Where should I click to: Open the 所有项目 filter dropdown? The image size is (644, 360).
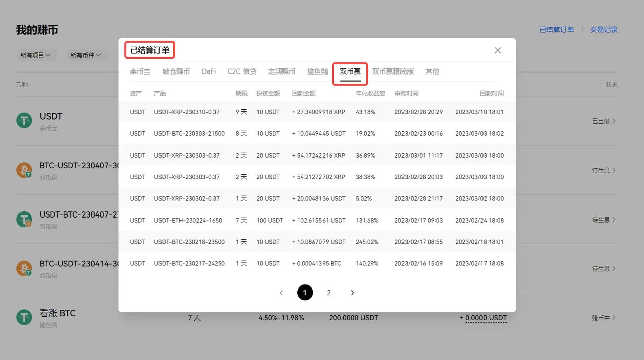tap(36, 55)
